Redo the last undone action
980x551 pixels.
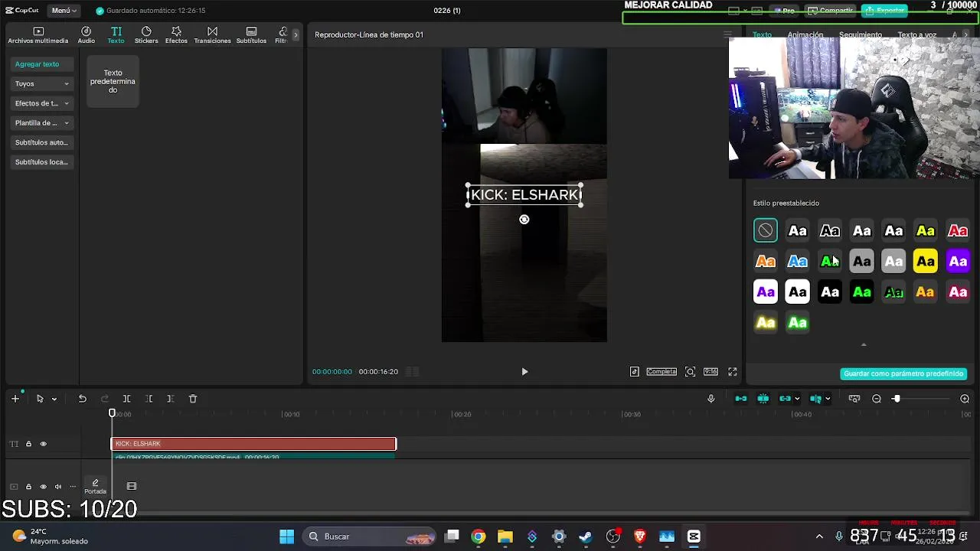(x=105, y=399)
